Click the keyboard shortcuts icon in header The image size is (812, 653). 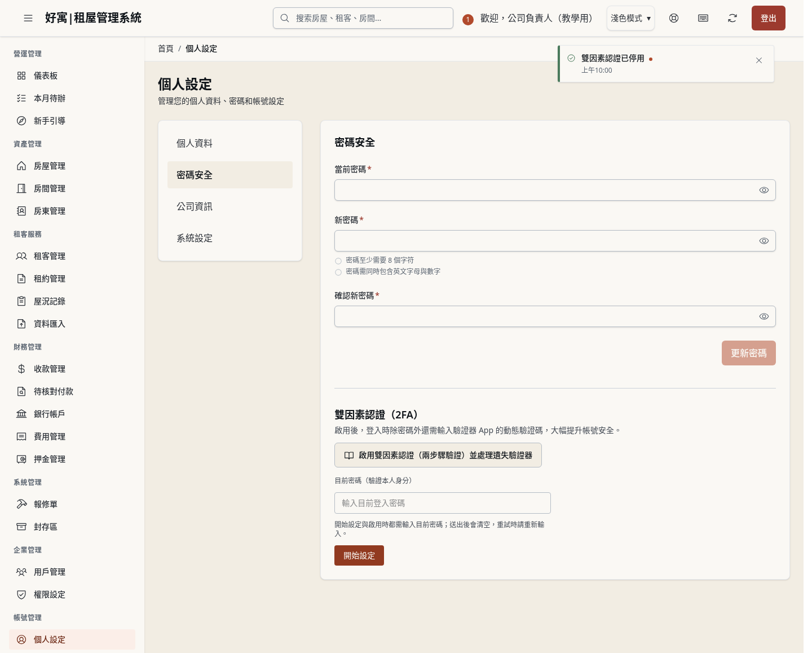703,18
